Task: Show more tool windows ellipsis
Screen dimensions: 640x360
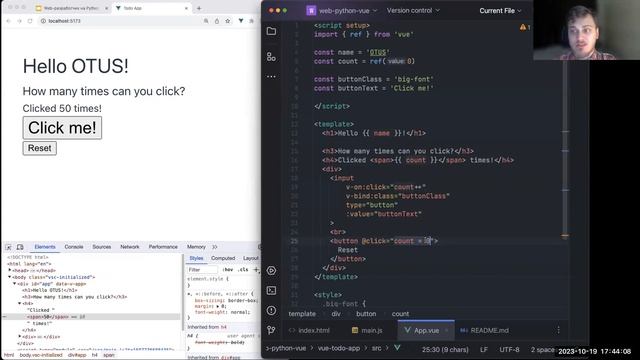Action: 271,76
